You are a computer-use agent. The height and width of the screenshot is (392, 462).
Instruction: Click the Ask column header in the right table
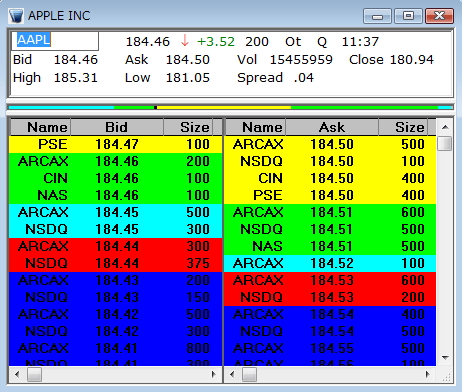coord(332,127)
